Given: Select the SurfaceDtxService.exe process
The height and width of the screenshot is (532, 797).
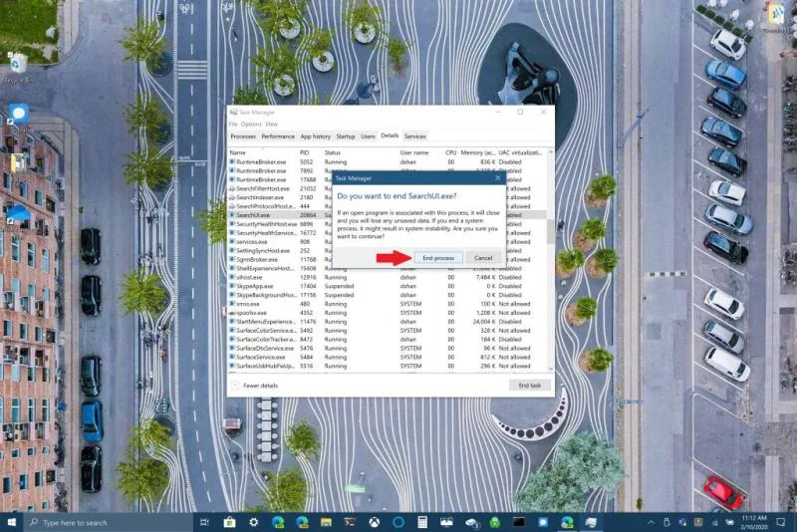Looking at the screenshot, I should [388, 348].
